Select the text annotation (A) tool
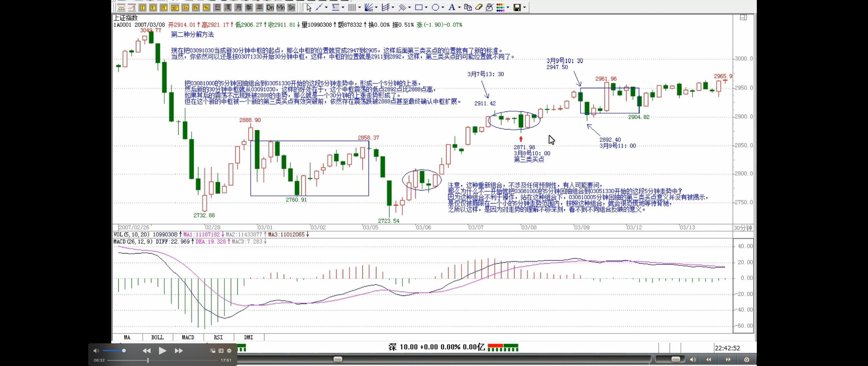The image size is (868, 366). coord(452,7)
